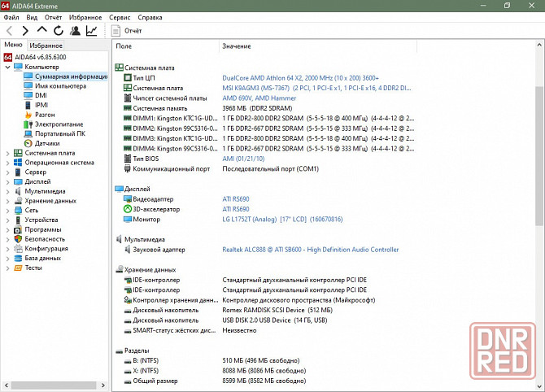Image resolution: width=545 pixels, height=392 pixels.
Task: Click the Безопасность shield icon
Action: pyautogui.click(x=18, y=239)
